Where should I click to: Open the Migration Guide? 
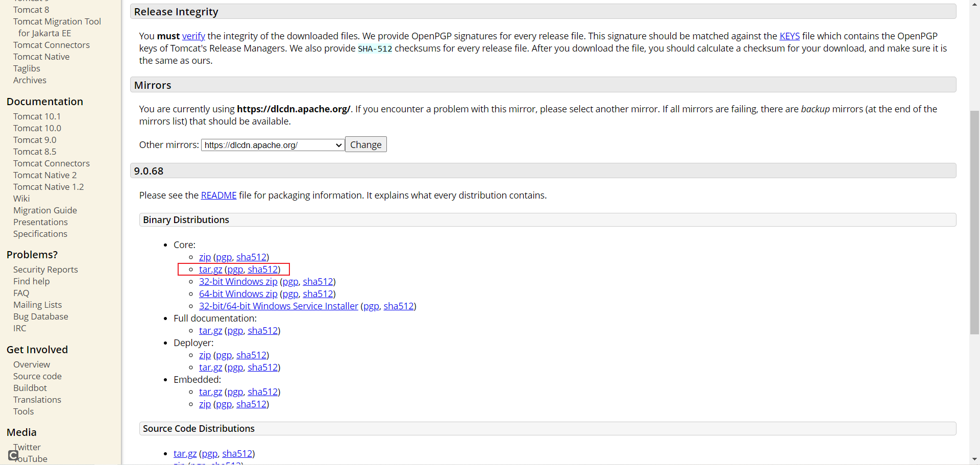(x=45, y=210)
